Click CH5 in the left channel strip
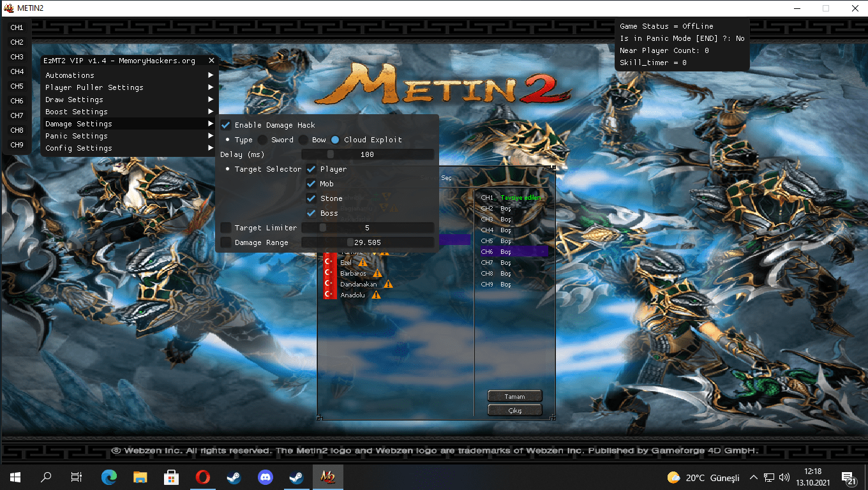Image resolution: width=868 pixels, height=490 pixels. pyautogui.click(x=17, y=86)
